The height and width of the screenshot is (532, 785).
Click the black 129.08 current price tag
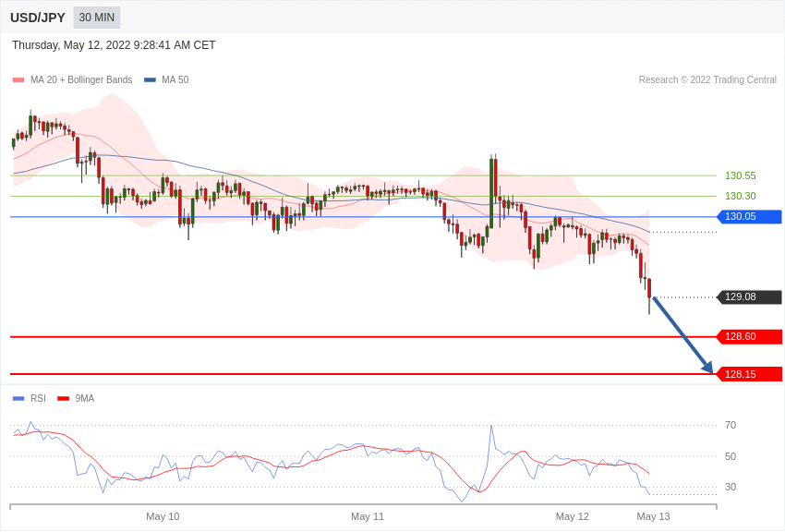[x=749, y=296]
